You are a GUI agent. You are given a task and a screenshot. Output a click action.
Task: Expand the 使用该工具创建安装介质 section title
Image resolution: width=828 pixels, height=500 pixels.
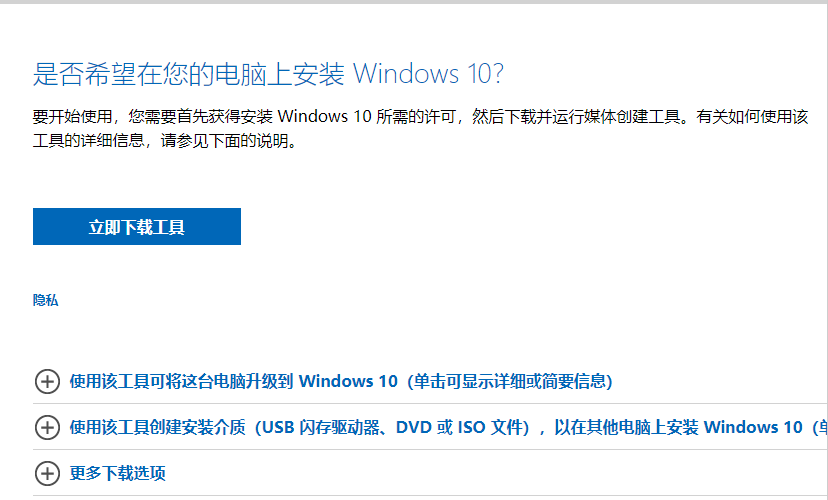(160, 427)
